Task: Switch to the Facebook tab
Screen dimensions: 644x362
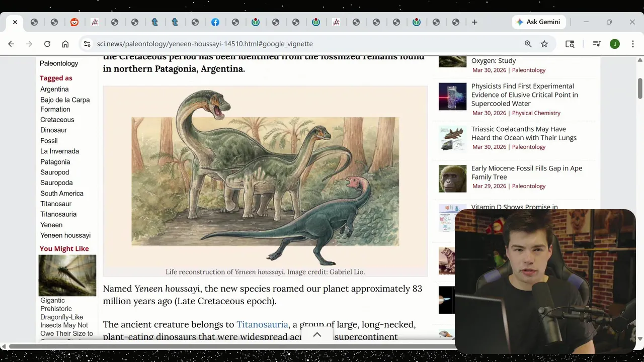Action: pyautogui.click(x=215, y=22)
